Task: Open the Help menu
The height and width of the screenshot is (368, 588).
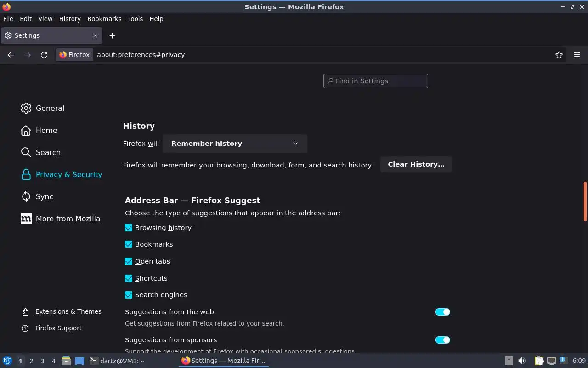Action: [x=156, y=19]
